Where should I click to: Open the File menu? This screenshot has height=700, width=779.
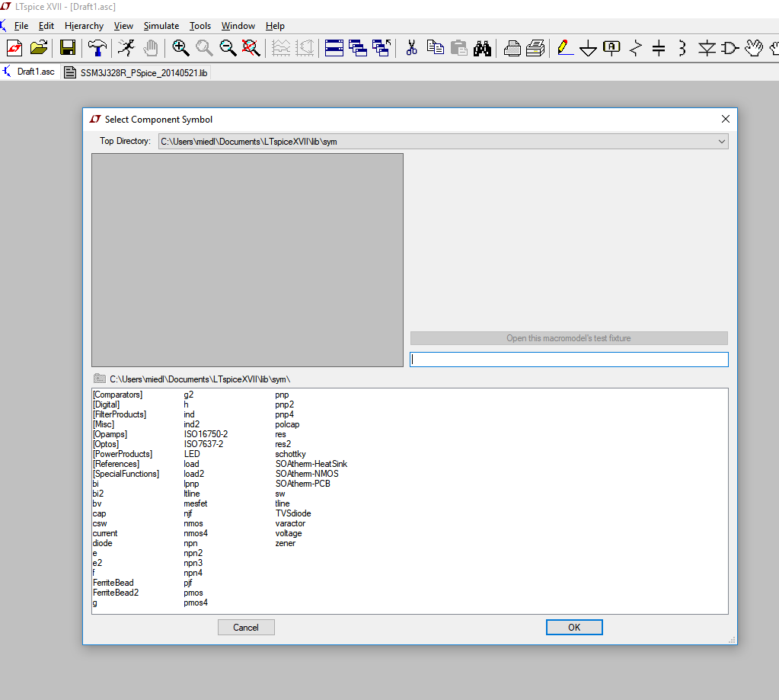point(21,26)
